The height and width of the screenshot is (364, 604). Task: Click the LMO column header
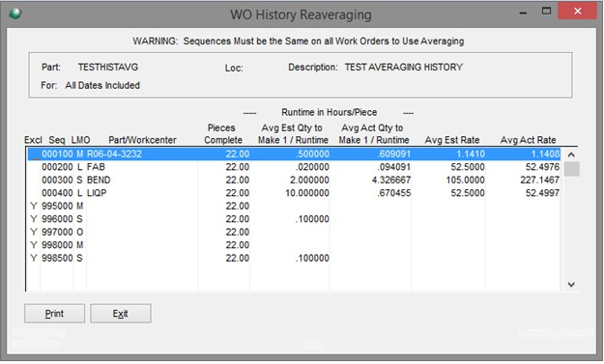[80, 140]
